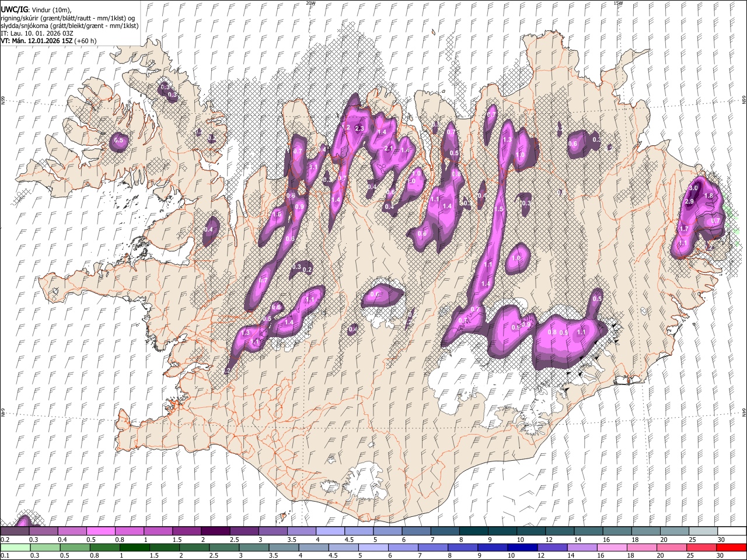Click the "slydda/snjókoma (grátt/bleikt/grænt - mm/1klst)" line

pos(69,26)
